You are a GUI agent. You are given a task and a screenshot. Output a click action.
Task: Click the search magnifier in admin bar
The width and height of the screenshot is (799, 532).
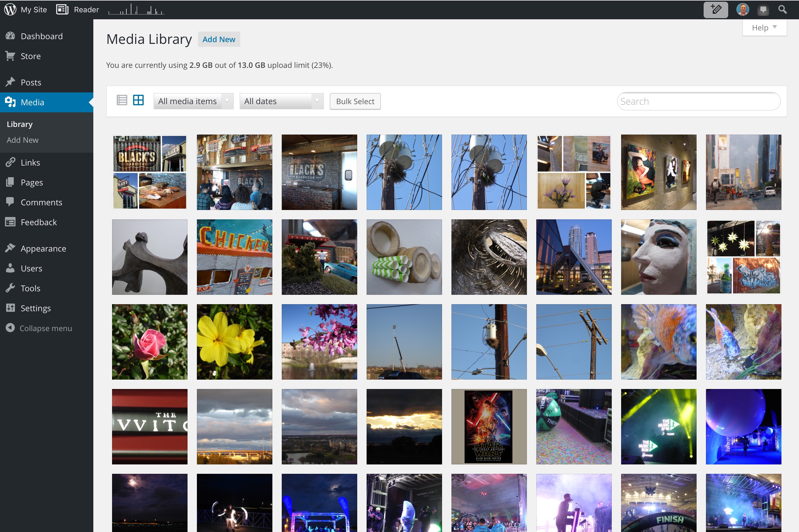pos(782,9)
